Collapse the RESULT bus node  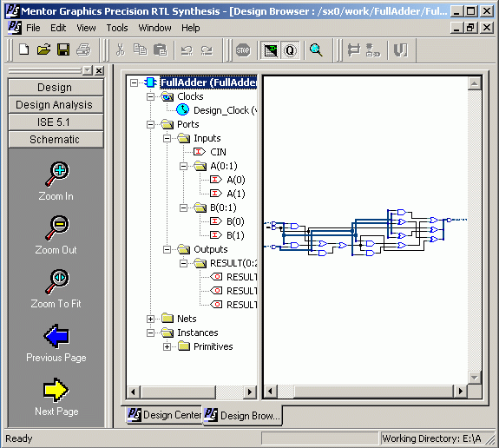[184, 263]
